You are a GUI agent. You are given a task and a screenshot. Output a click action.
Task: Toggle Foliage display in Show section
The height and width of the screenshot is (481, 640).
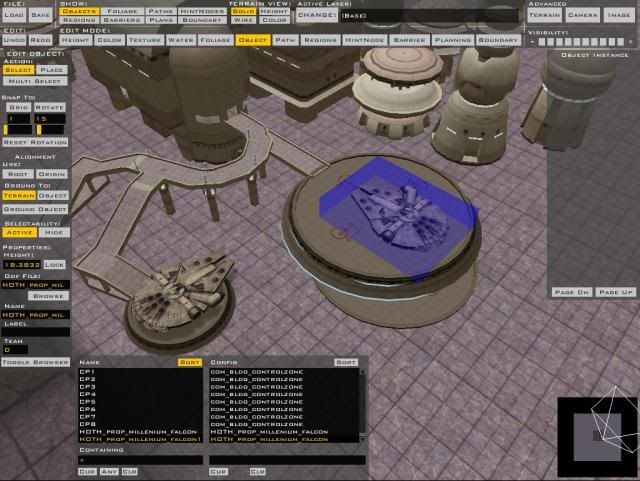(x=122, y=11)
